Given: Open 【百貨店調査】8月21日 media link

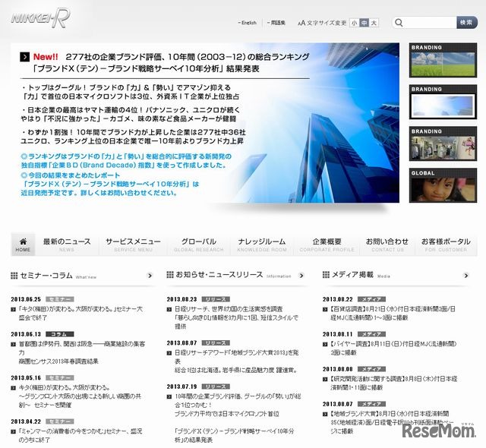Looking at the screenshot, I should point(393,314).
